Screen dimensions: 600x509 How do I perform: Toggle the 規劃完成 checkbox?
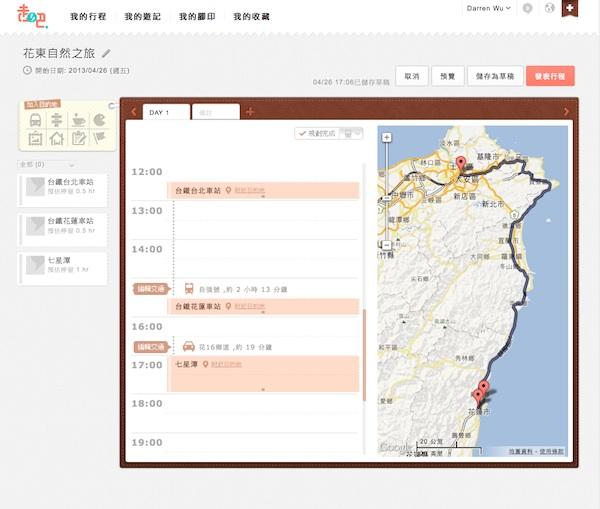click(x=302, y=133)
